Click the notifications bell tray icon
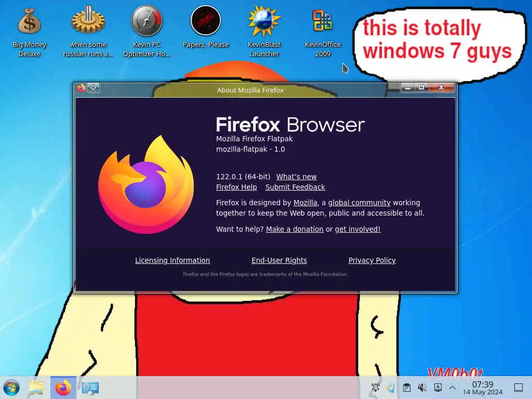The width and height of the screenshot is (532, 399). (x=376, y=387)
